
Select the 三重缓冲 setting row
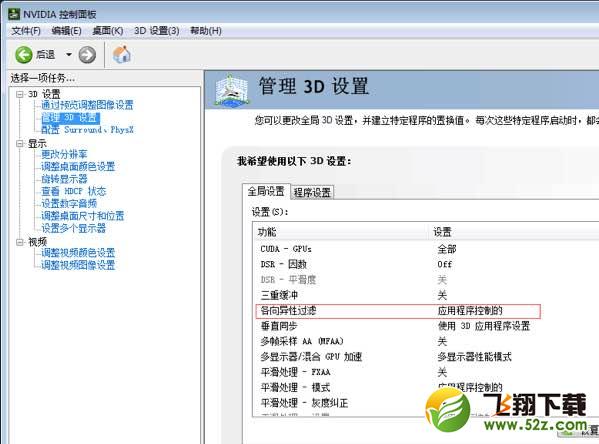coord(426,295)
